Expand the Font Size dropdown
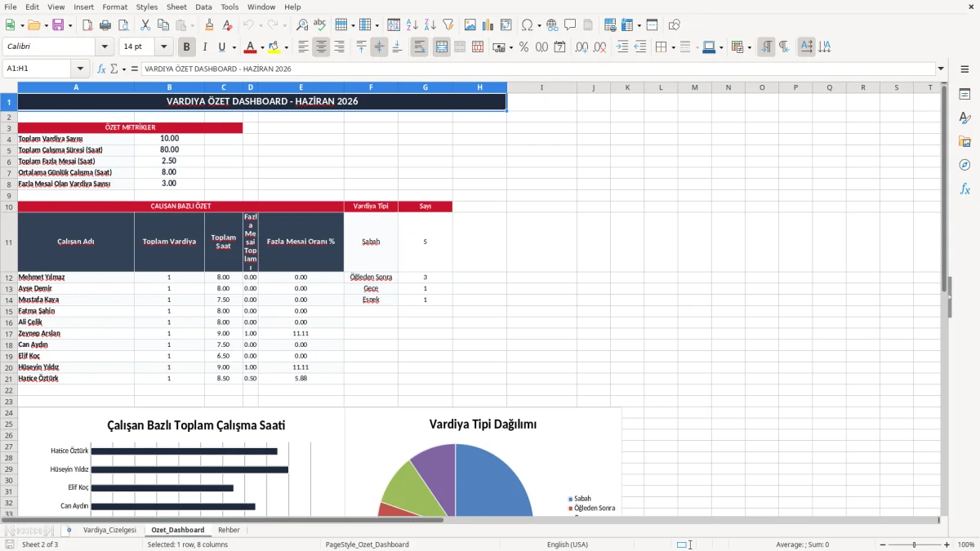 (164, 47)
